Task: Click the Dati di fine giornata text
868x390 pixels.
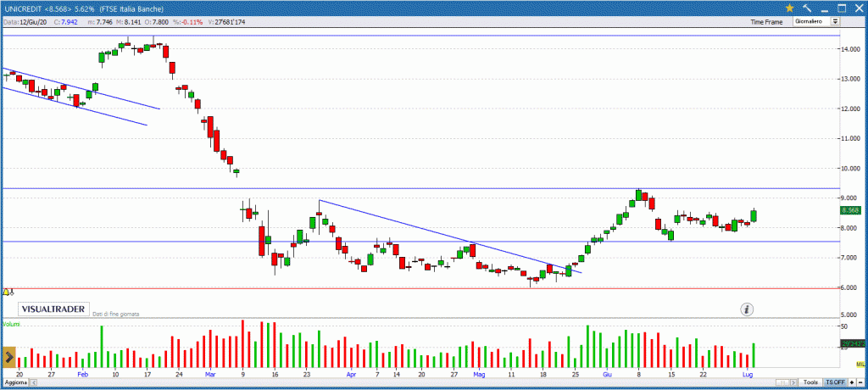Action: coord(115,314)
